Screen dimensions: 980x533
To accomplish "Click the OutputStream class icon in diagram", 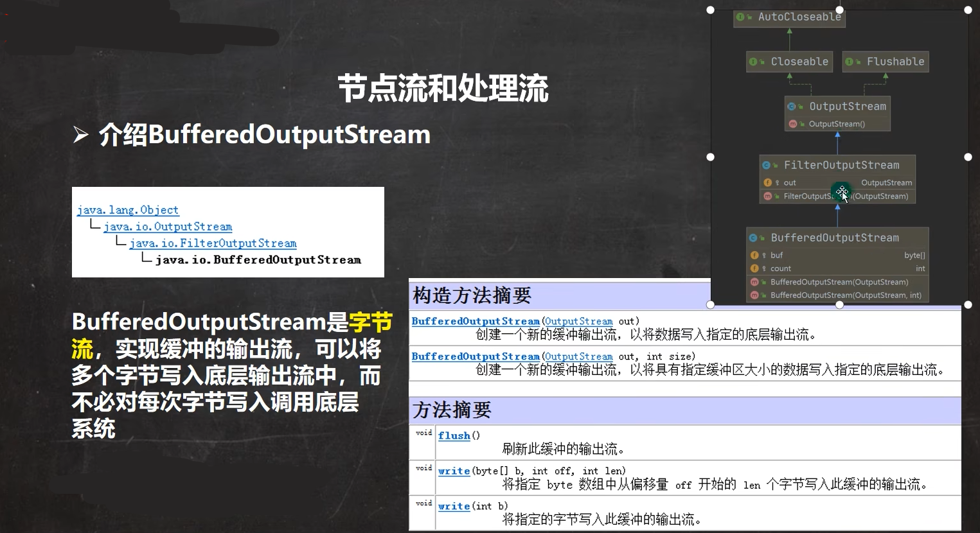I will click(792, 107).
